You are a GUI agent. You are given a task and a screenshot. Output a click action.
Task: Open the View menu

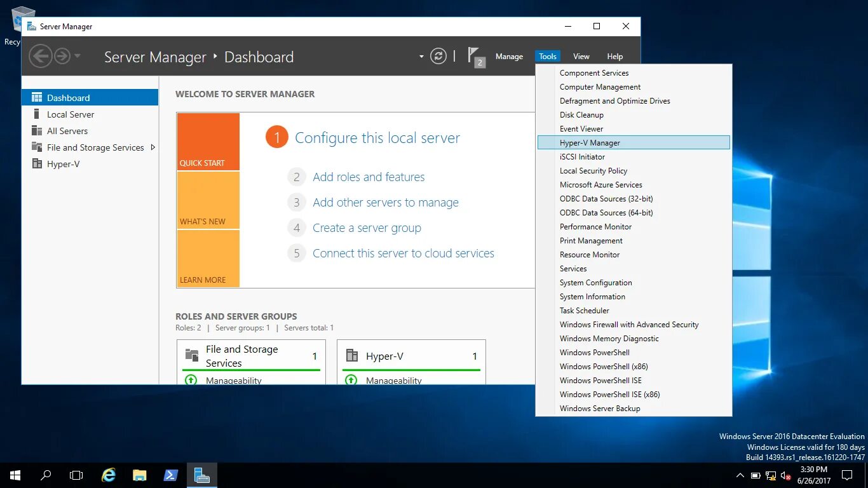[581, 57]
